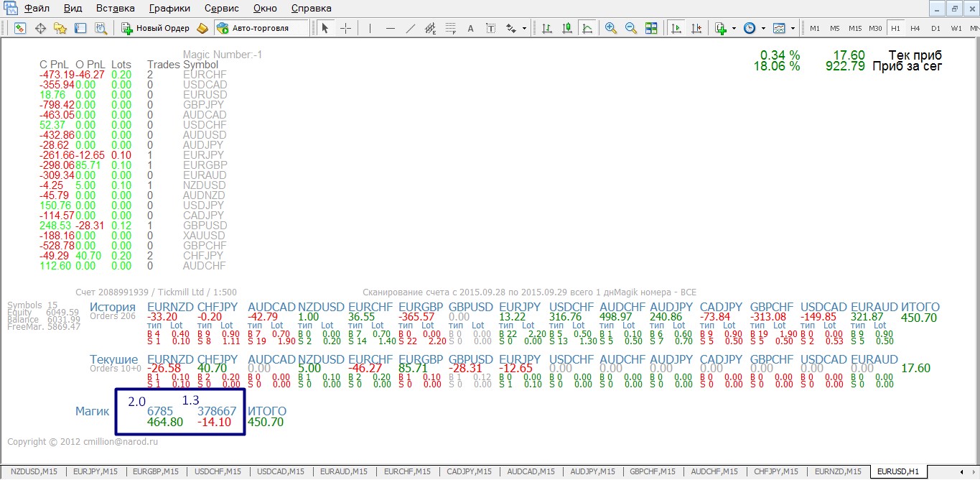
Task: Set timeframe to M15
Action: [x=855, y=29]
